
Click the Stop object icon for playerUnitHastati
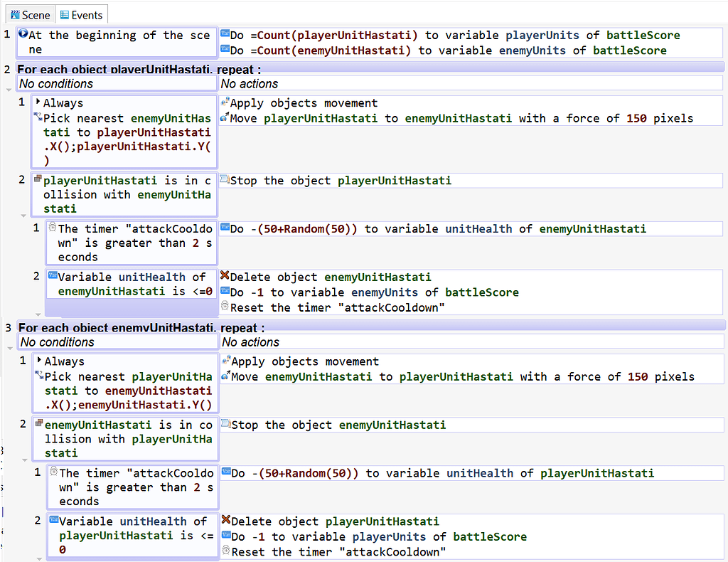(226, 180)
